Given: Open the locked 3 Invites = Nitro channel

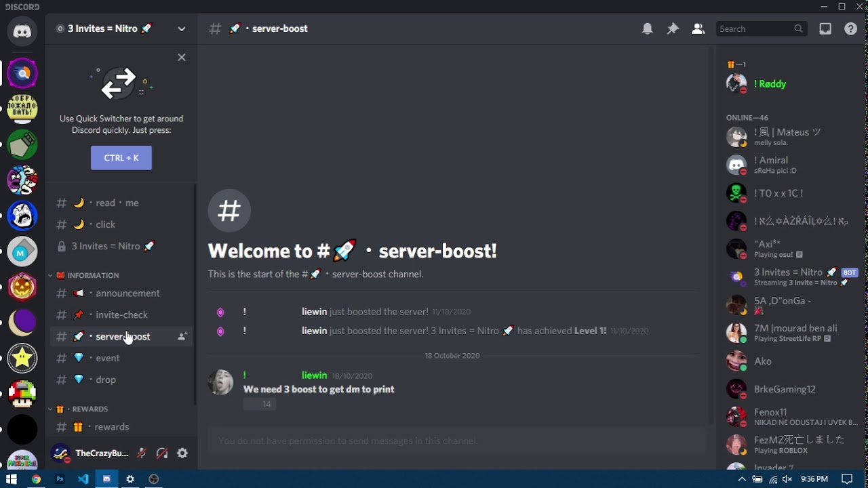Looking at the screenshot, I should (121, 246).
